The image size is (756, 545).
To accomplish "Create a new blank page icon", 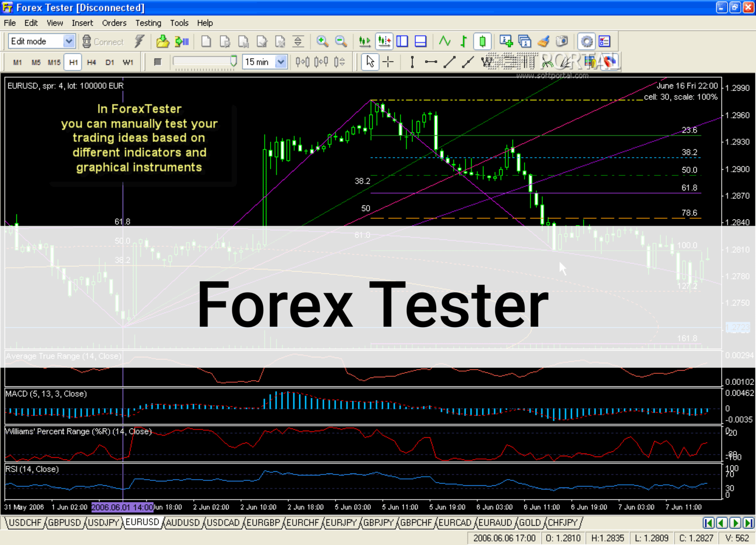I will [x=206, y=42].
